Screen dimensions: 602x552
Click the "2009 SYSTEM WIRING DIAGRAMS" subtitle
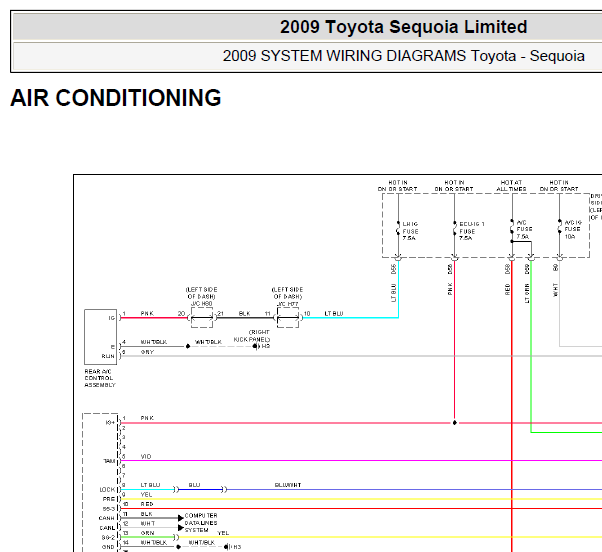[344, 56]
